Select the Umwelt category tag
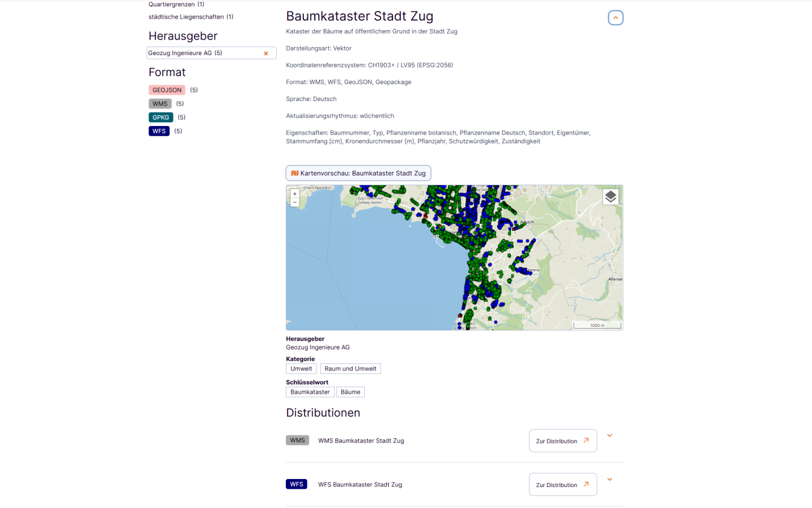The width and height of the screenshot is (812, 508). tap(301, 369)
